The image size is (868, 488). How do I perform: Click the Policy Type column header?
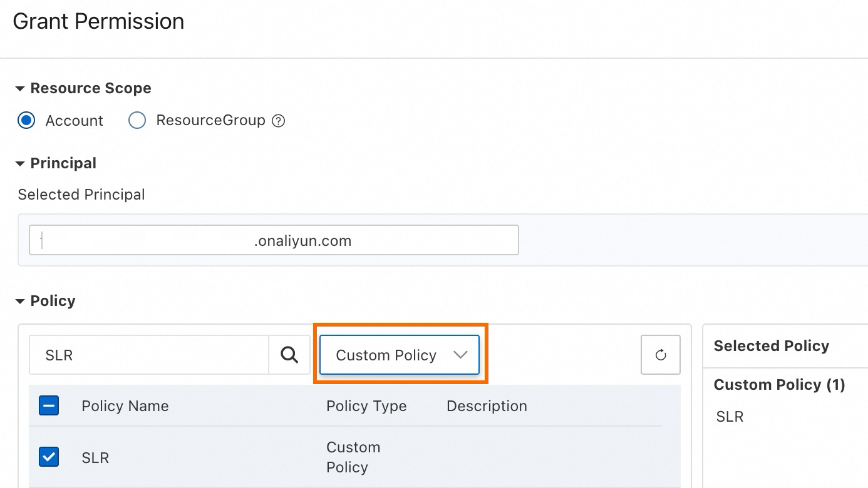click(x=366, y=405)
